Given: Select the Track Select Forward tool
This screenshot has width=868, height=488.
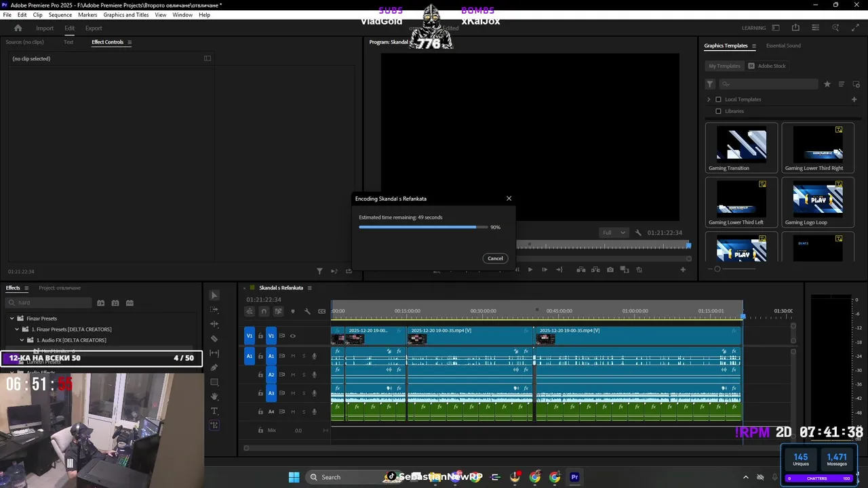Looking at the screenshot, I should click(x=214, y=310).
